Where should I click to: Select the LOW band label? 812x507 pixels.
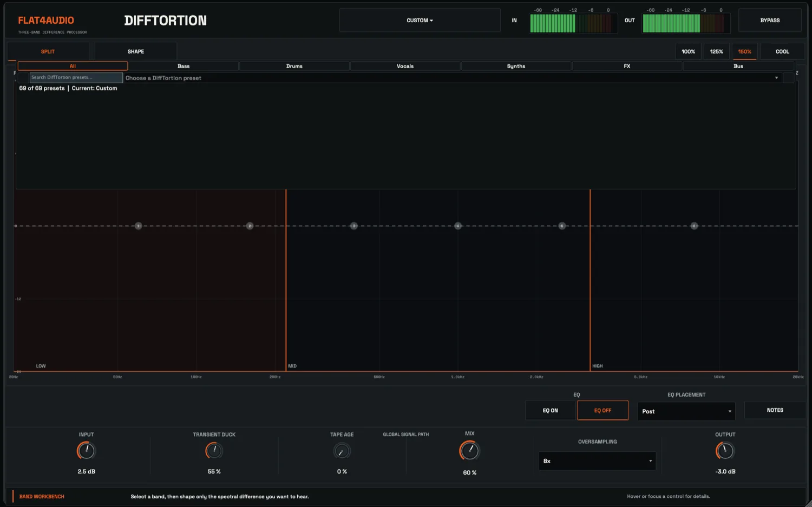coord(41,366)
